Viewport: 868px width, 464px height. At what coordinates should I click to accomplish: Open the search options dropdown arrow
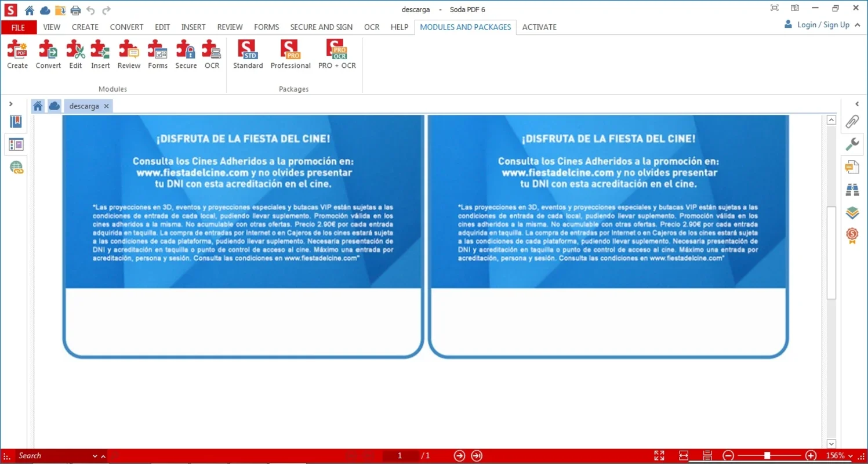(x=95, y=456)
